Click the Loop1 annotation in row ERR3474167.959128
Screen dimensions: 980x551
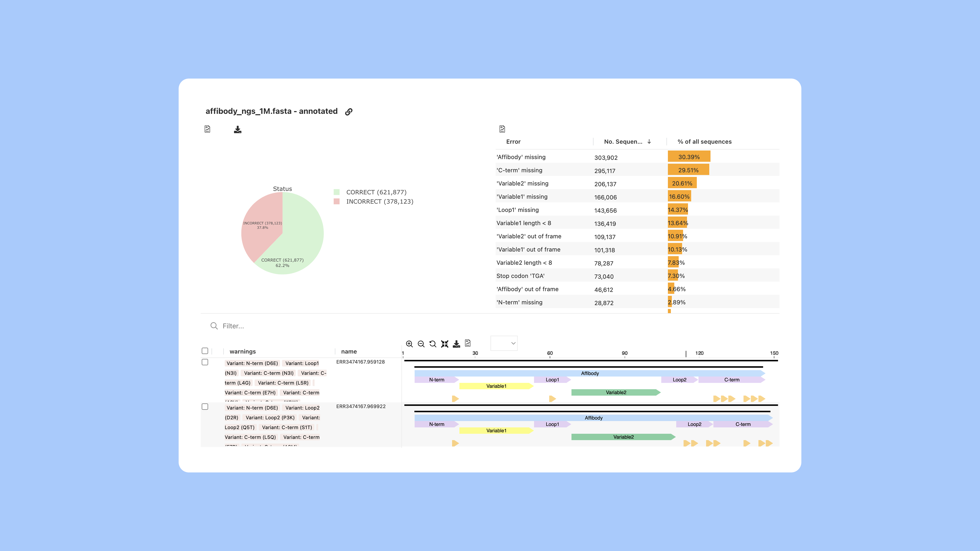pos(552,380)
